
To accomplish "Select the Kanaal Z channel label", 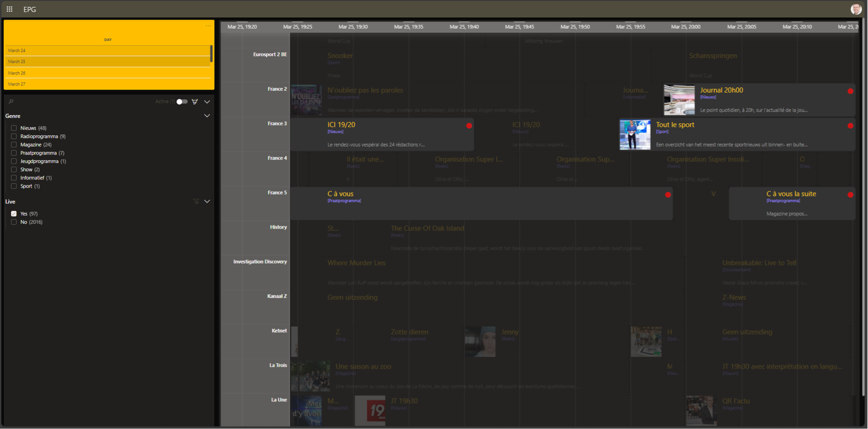I will pyautogui.click(x=277, y=296).
